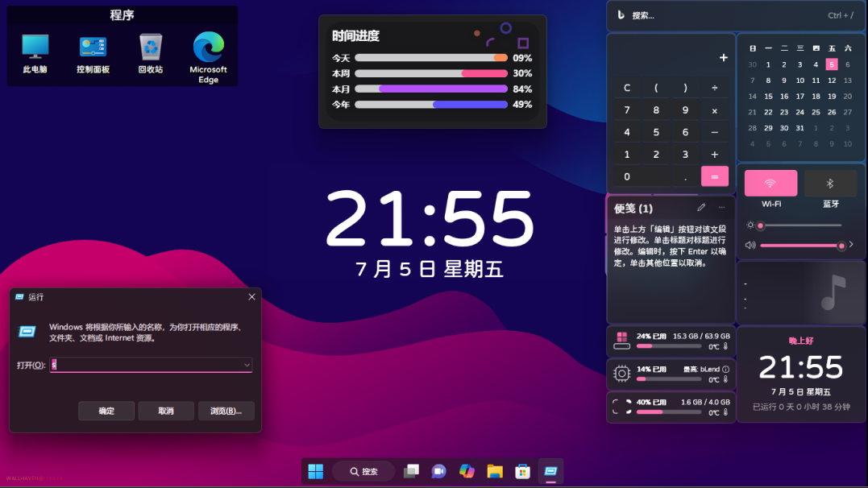The height and width of the screenshot is (488, 868).
Task: Launch the Microsoft Edge desktop icon
Action: click(208, 57)
